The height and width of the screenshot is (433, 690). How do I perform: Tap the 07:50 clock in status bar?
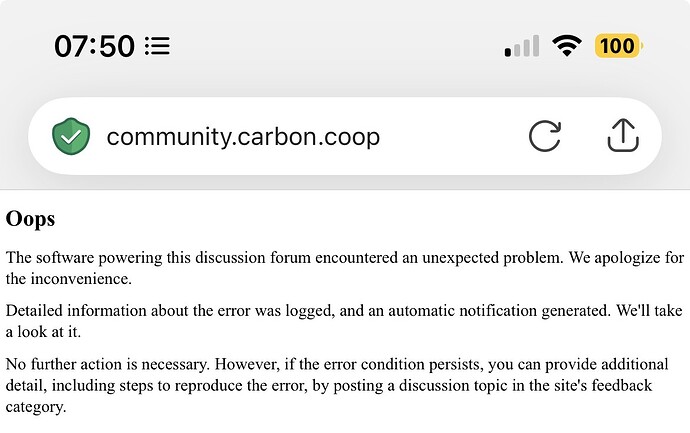(94, 46)
